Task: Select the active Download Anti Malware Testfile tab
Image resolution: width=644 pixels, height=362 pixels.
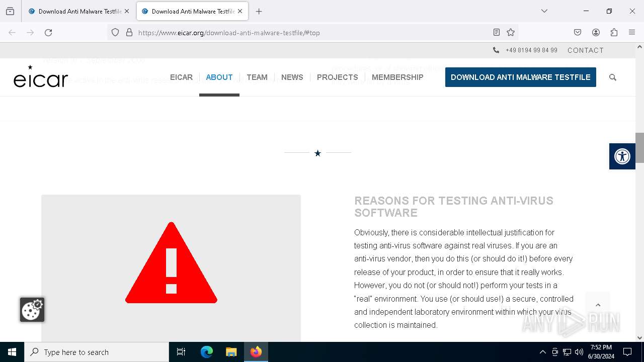Action: tap(192, 11)
